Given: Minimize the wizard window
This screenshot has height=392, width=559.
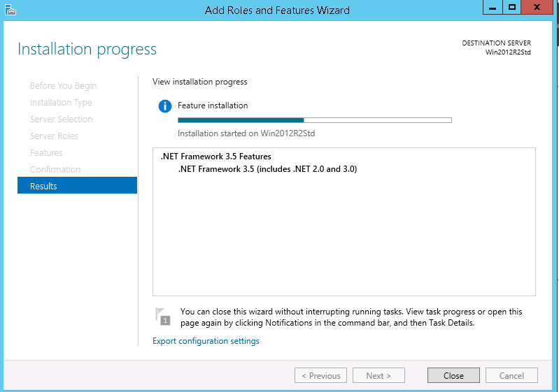Looking at the screenshot, I should (493, 8).
